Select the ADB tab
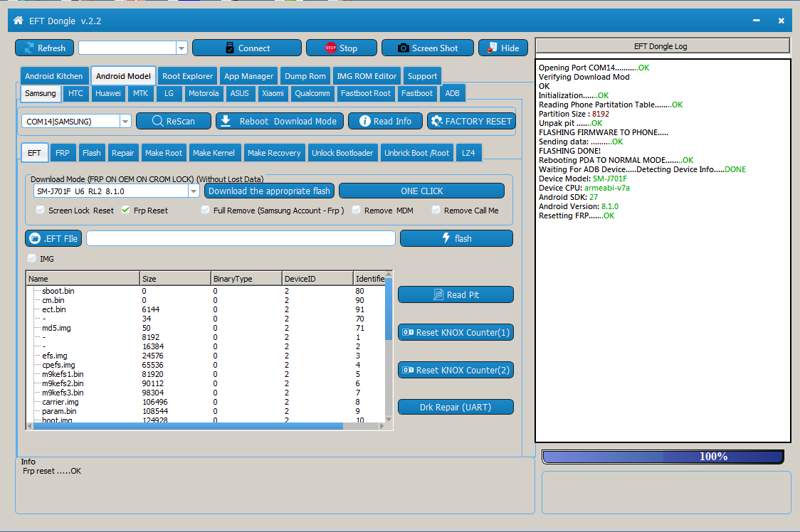This screenshot has height=532, width=800. [x=452, y=93]
